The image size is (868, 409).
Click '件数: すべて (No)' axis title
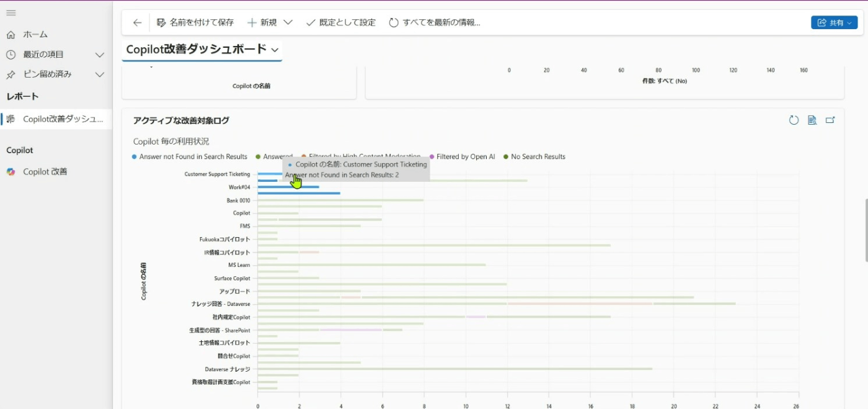pos(665,81)
